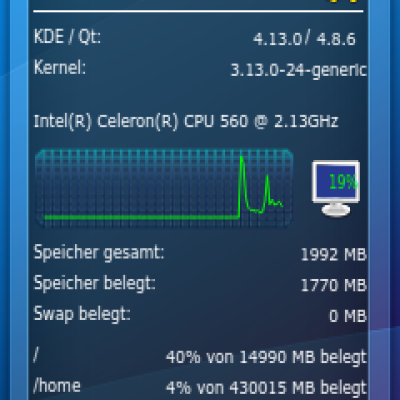Click the 0 MB swap value
Screen dimensions: 400x400
tap(348, 316)
